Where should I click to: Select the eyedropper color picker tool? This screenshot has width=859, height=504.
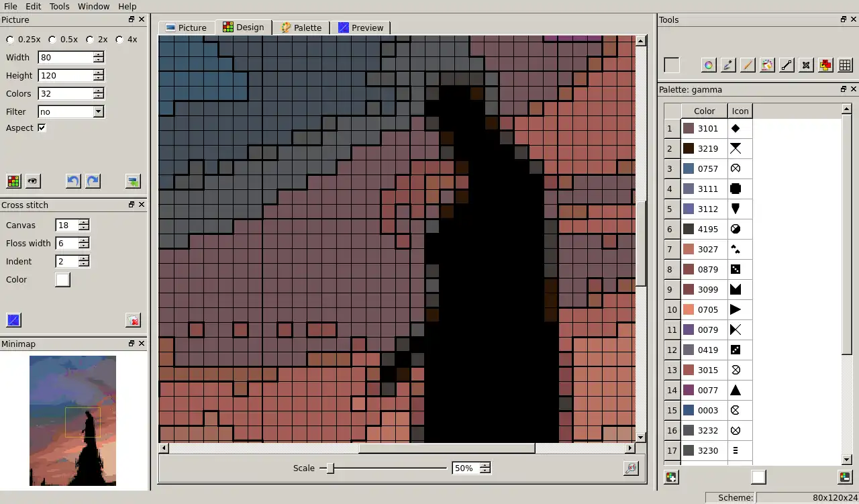tap(728, 65)
